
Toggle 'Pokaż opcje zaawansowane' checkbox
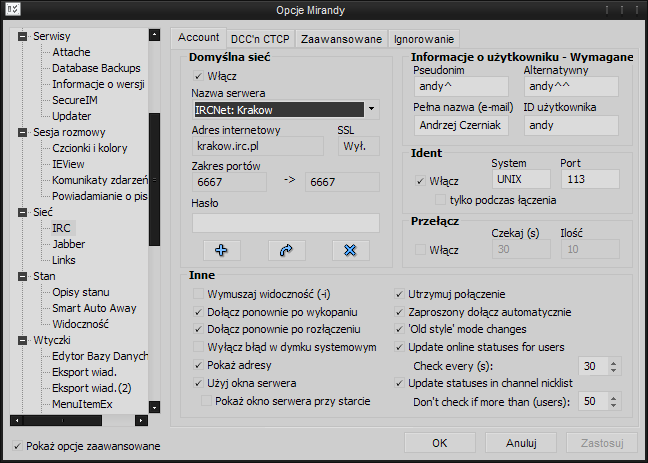point(17,446)
